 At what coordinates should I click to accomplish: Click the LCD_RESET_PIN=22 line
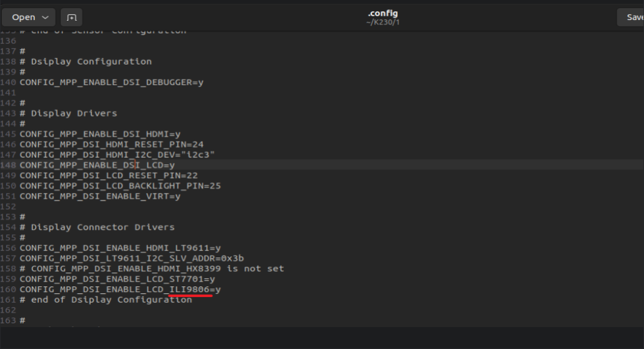tap(108, 175)
